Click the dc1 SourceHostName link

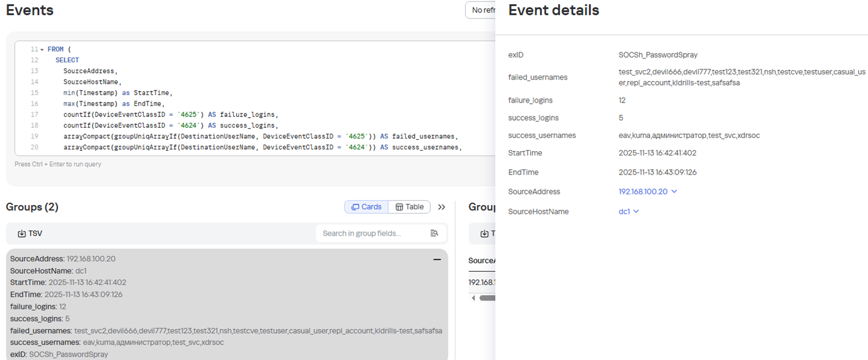[624, 211]
